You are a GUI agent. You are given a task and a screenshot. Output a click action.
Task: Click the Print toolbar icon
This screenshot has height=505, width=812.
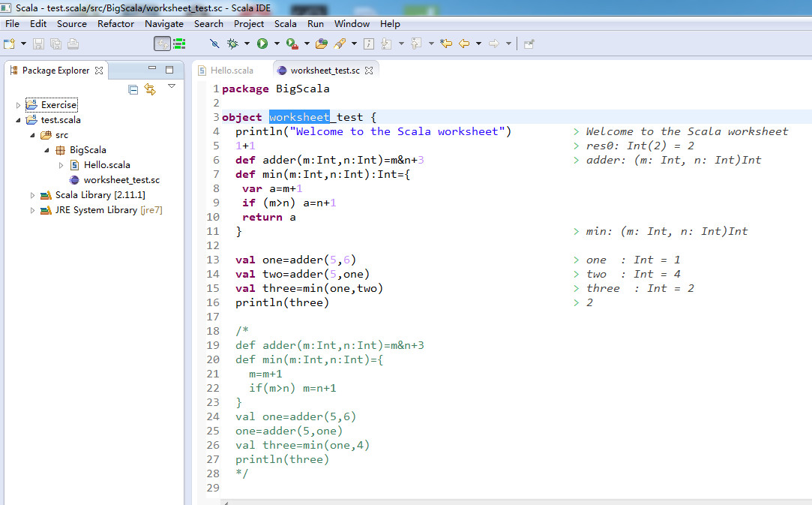[x=73, y=44]
